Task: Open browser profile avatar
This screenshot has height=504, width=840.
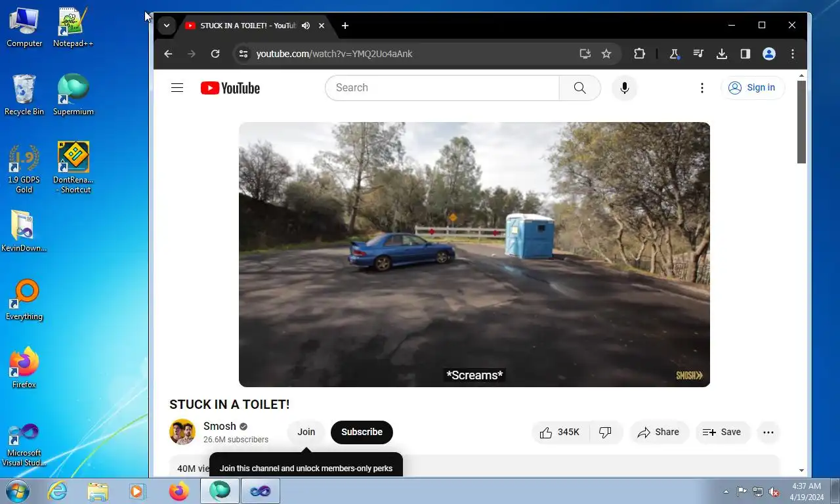Action: point(769,54)
